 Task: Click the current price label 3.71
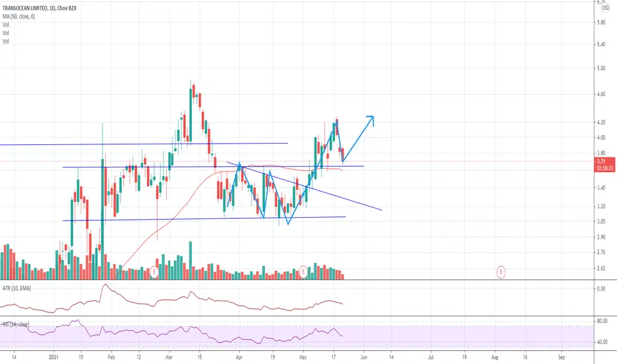point(601,161)
